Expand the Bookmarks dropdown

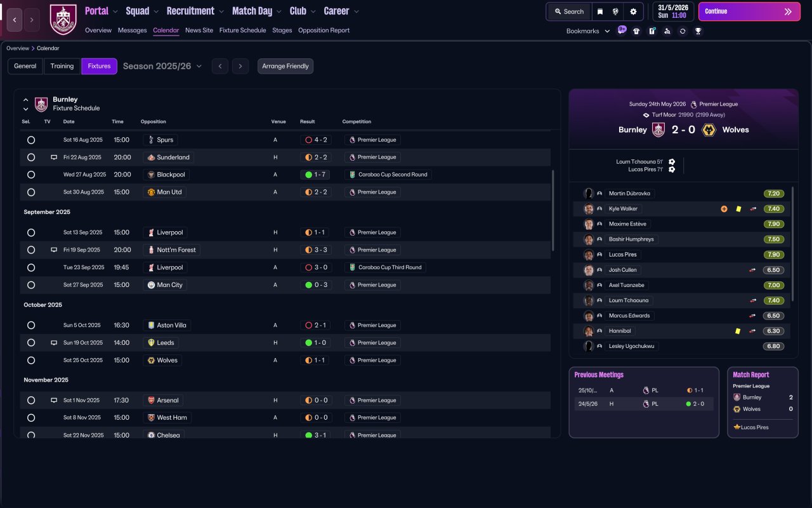588,31
